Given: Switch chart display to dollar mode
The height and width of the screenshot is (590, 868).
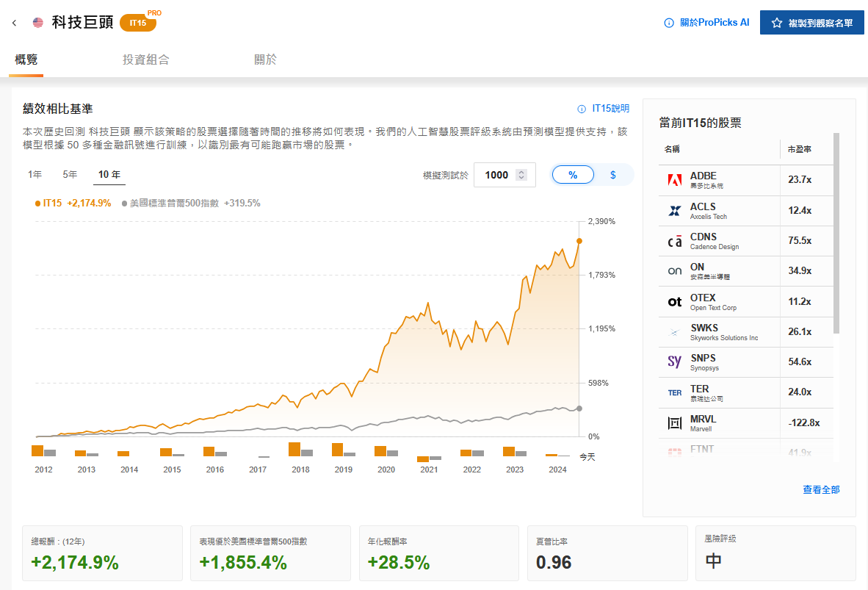Looking at the screenshot, I should (x=612, y=175).
